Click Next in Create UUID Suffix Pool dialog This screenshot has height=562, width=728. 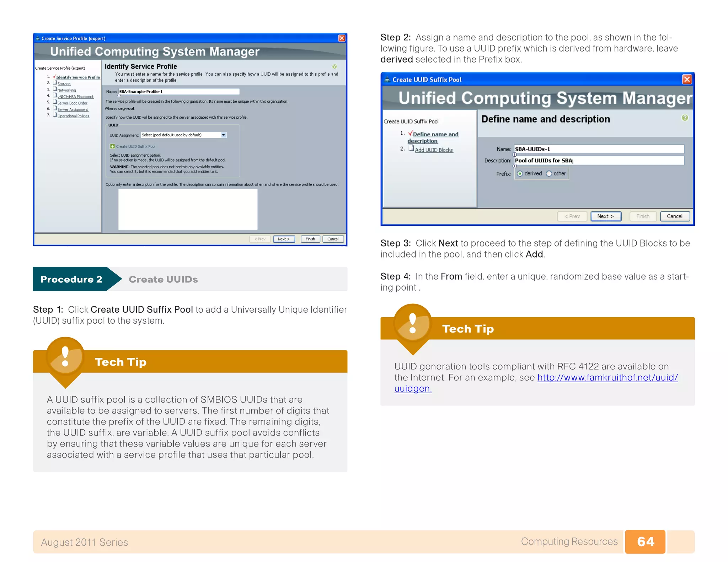(x=606, y=216)
